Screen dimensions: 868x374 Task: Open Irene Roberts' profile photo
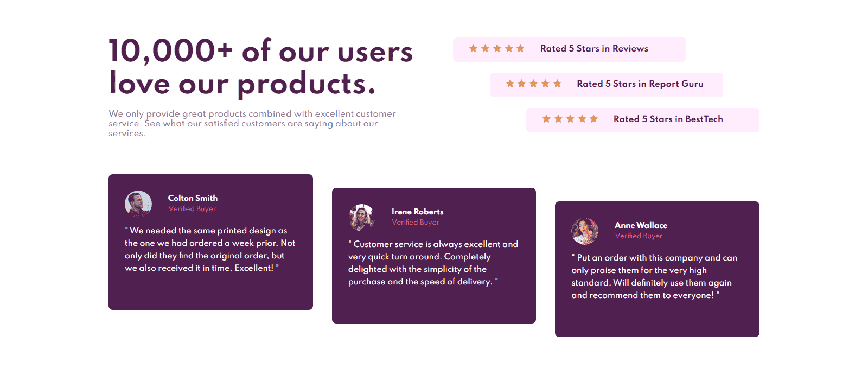tap(362, 218)
